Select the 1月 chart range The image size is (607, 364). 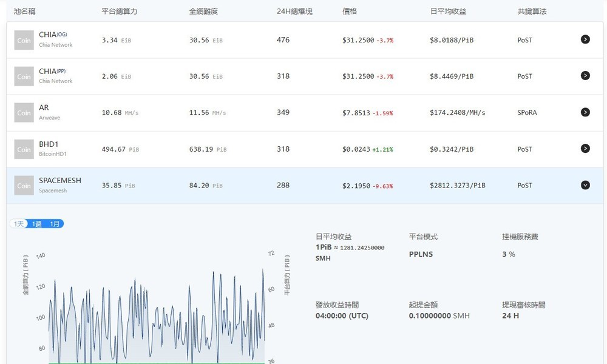55,224
